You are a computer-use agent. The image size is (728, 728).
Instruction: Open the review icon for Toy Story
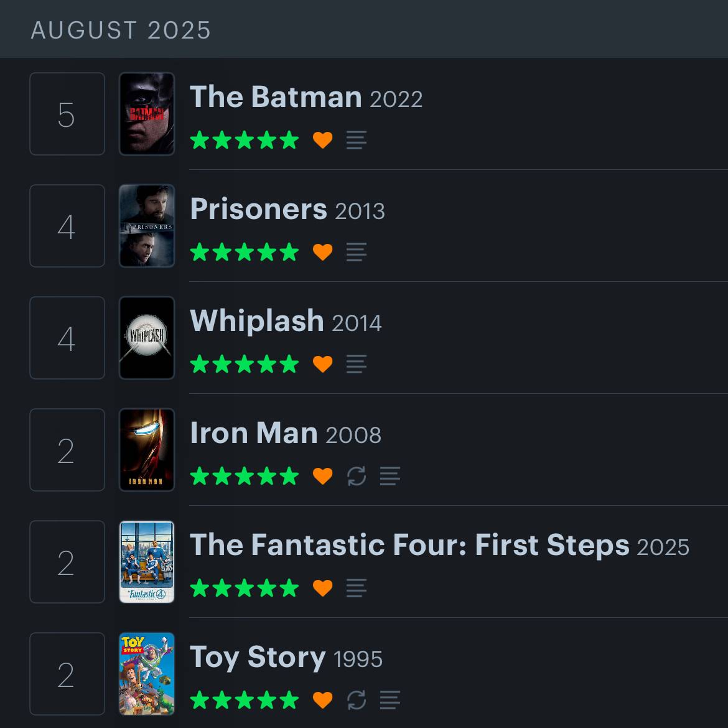click(390, 700)
